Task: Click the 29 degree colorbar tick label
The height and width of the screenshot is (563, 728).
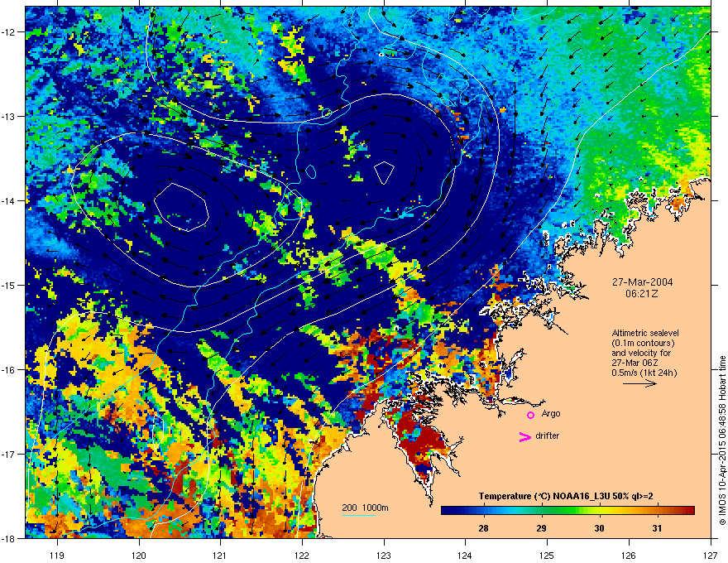Action: tap(541, 528)
